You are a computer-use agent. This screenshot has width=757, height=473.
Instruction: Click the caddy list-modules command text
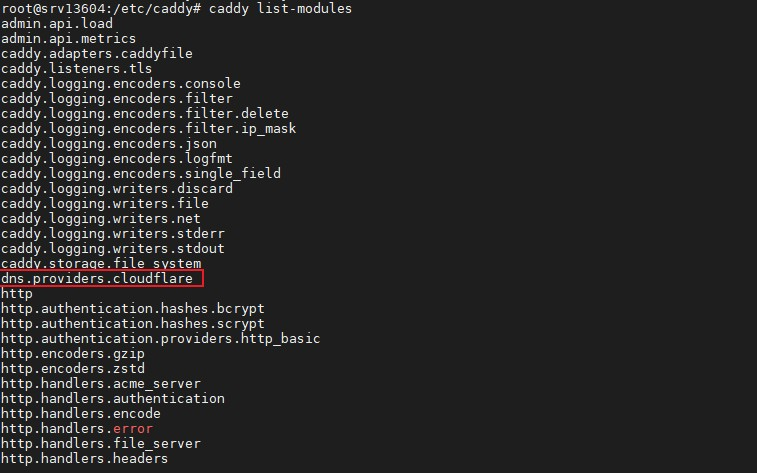[x=280, y=8]
